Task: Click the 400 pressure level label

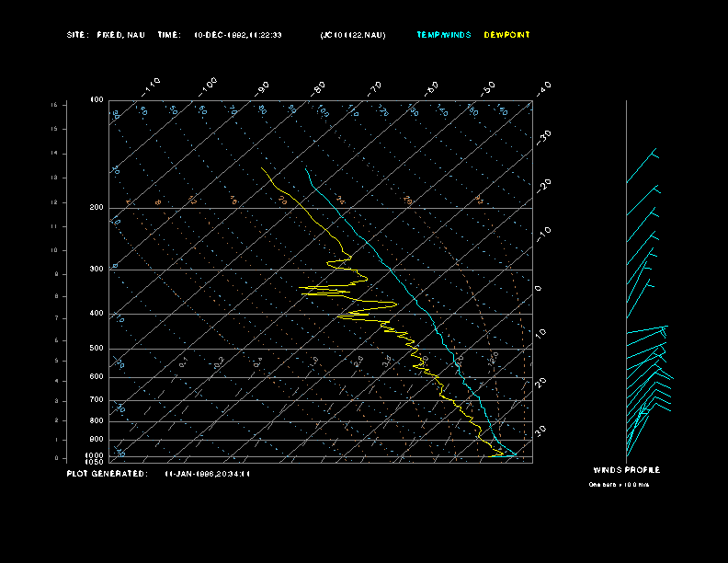Action: coord(97,314)
